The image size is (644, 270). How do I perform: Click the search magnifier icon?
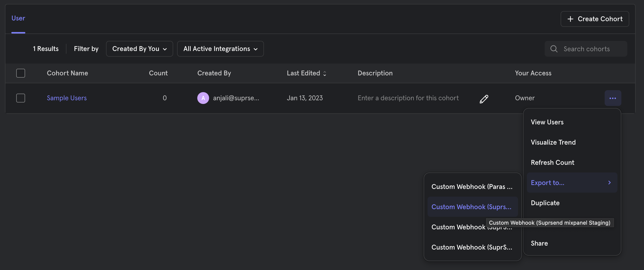coord(554,49)
